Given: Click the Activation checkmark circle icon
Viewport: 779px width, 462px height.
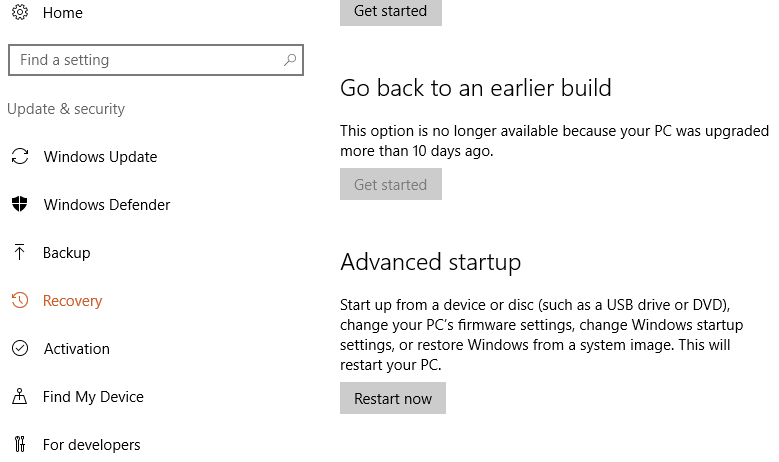Looking at the screenshot, I should pyautogui.click(x=19, y=349).
